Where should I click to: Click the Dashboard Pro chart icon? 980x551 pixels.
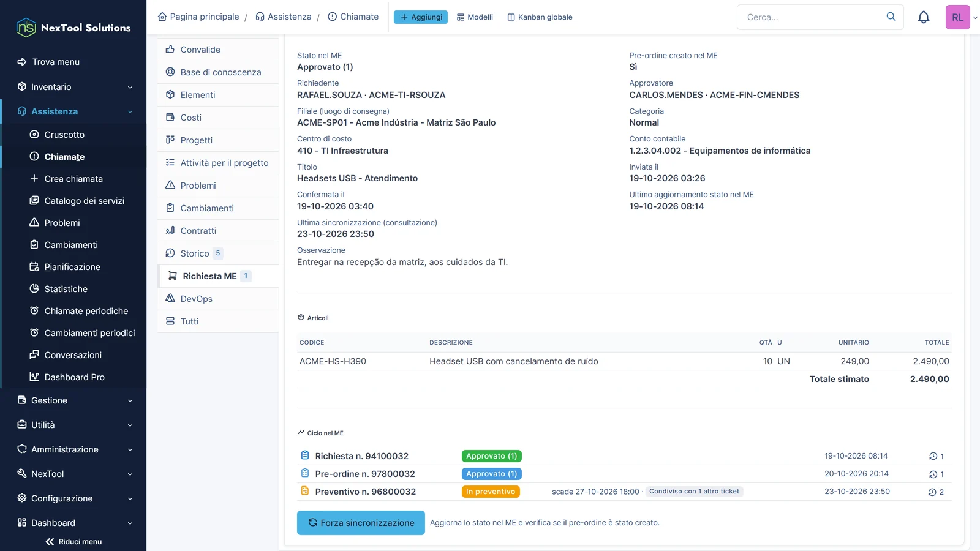coord(34,377)
